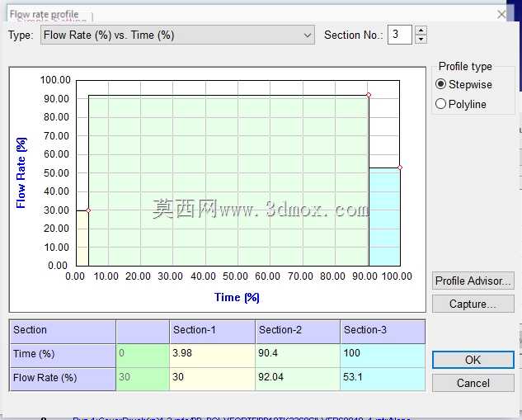This screenshot has height=420, width=522.
Task: Click the Time (%) row header
Action: point(63,356)
